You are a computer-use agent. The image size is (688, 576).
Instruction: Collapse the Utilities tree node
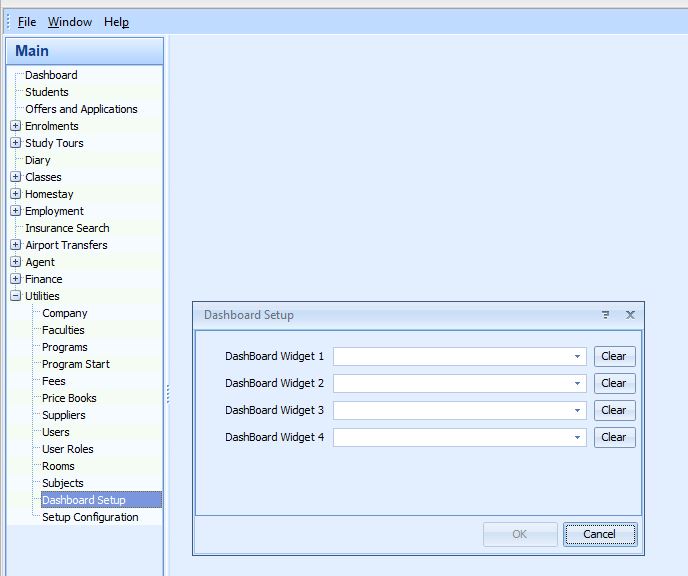[16, 296]
